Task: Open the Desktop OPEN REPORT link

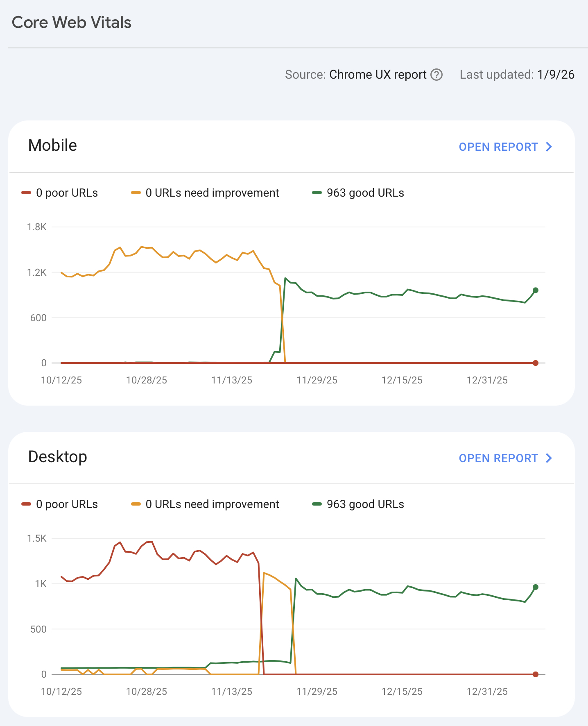Action: point(498,458)
